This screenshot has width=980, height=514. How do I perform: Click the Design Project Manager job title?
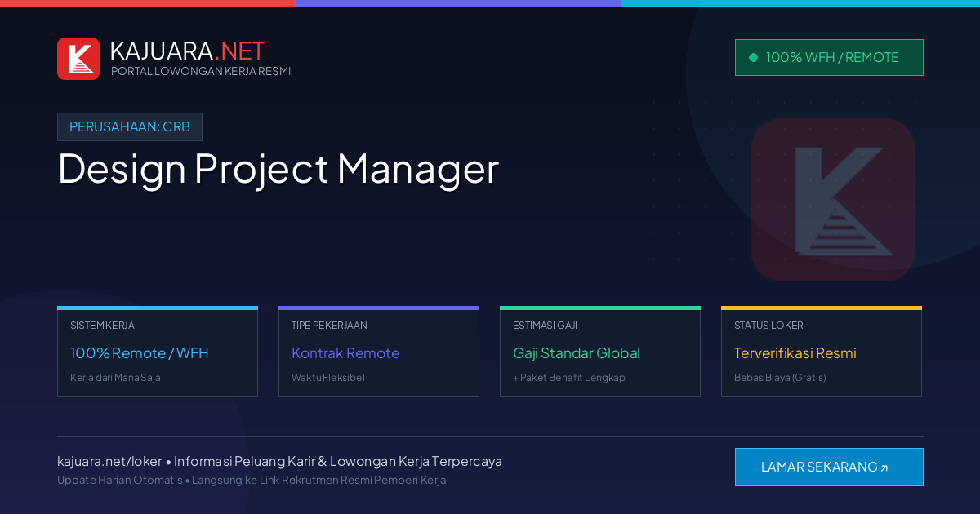(278, 169)
